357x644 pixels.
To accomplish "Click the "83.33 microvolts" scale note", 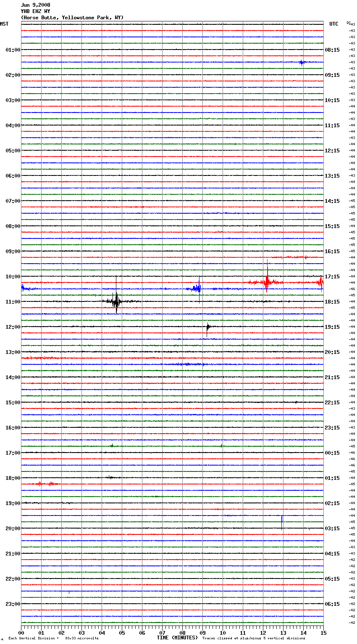I will pyautogui.click(x=82, y=639).
